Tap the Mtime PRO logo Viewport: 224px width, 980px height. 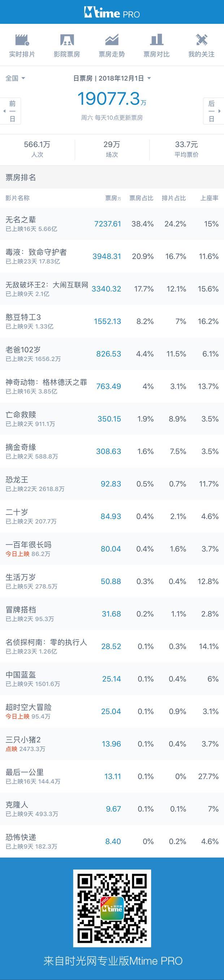coord(112,13)
